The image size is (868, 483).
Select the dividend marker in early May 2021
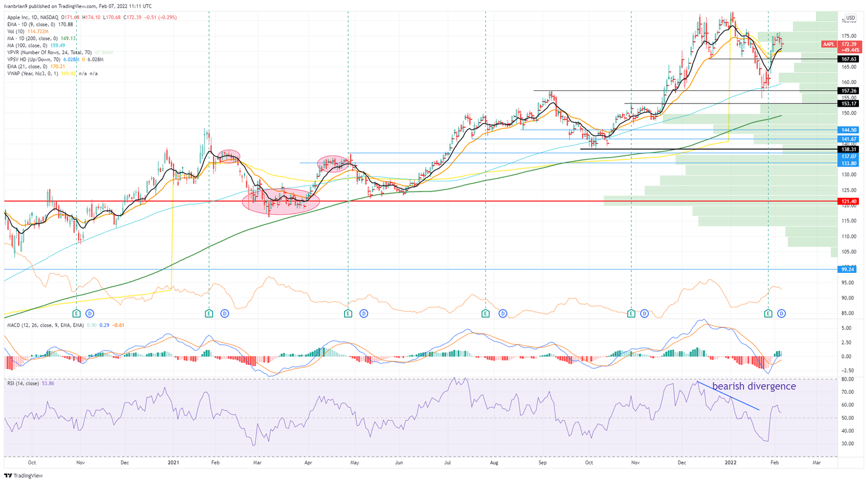[x=363, y=314]
